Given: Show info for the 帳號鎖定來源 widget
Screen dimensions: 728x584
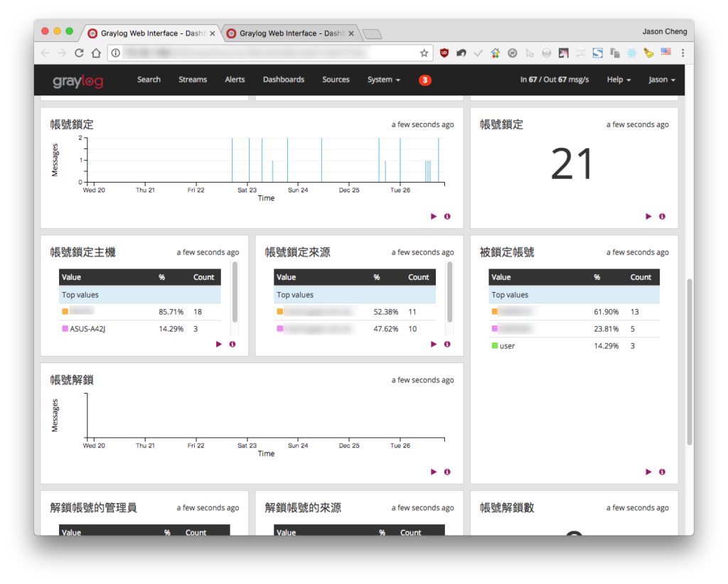Looking at the screenshot, I should [x=447, y=344].
